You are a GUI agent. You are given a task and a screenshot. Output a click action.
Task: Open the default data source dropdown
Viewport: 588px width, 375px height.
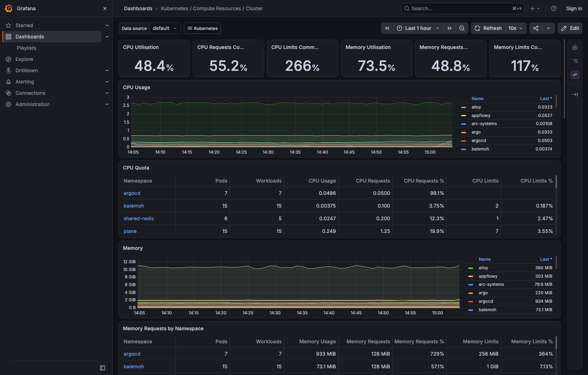(165, 28)
